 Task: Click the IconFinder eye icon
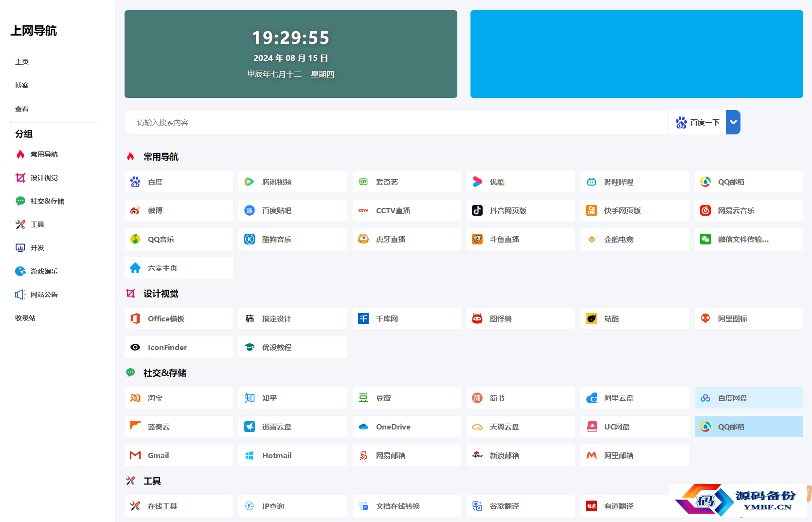tap(135, 347)
